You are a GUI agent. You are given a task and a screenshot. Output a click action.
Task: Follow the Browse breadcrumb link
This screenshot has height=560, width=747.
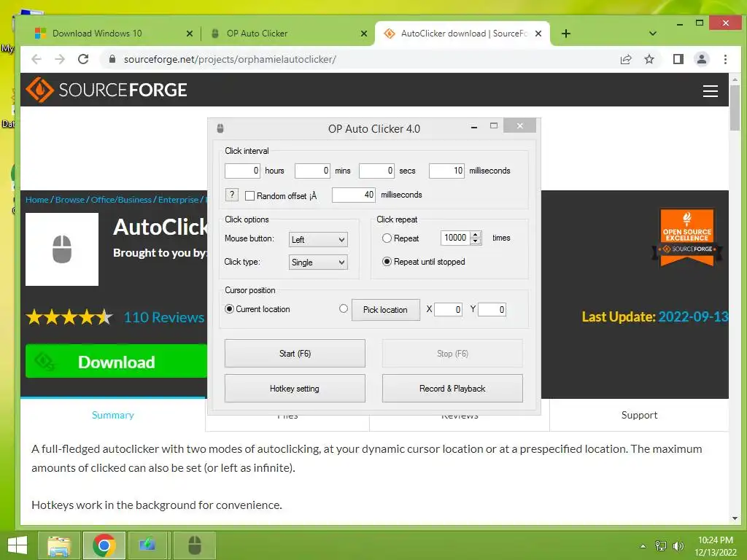click(x=70, y=200)
